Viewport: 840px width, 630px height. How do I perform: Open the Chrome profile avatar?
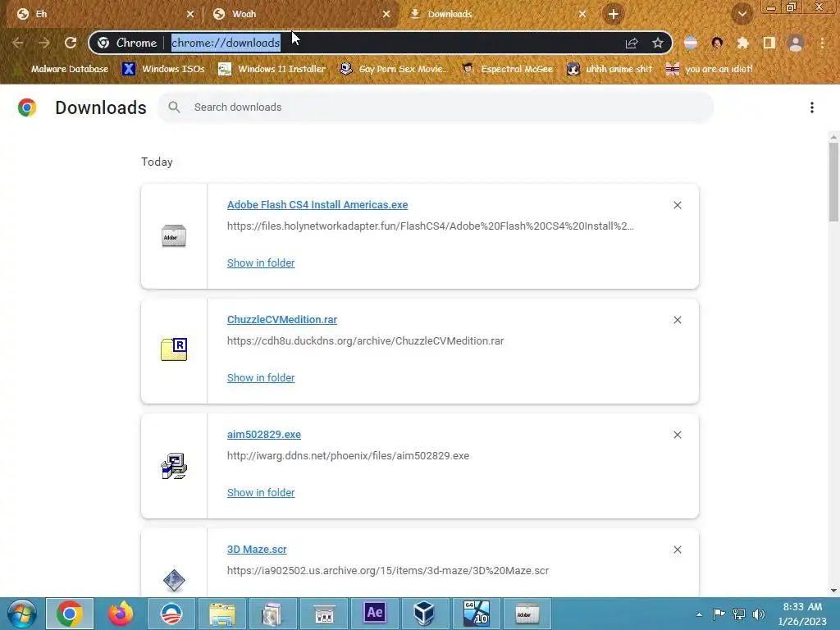(x=796, y=43)
